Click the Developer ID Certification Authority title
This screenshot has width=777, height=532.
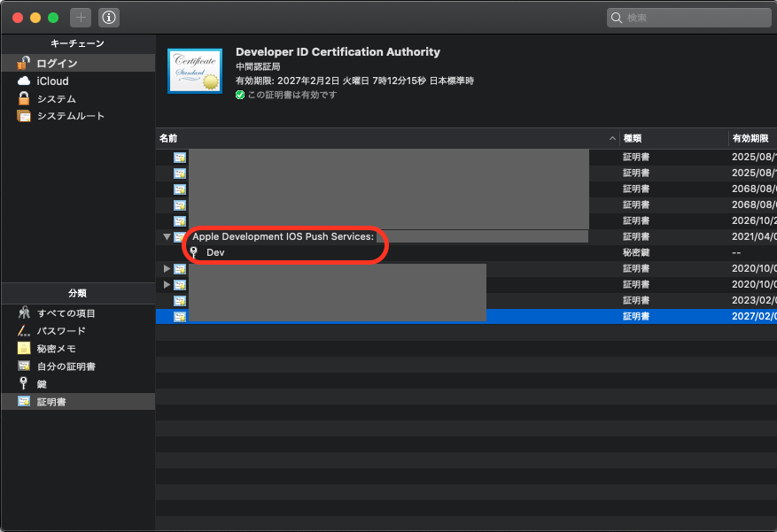pos(338,52)
